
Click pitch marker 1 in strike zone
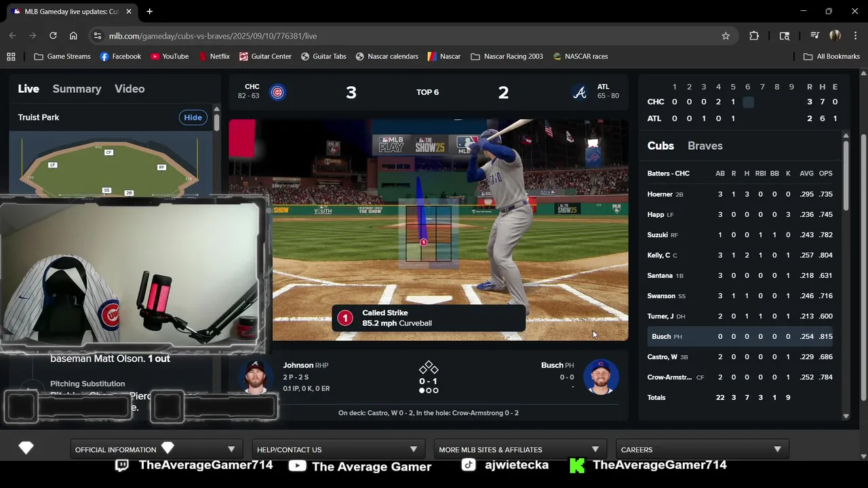coord(423,242)
